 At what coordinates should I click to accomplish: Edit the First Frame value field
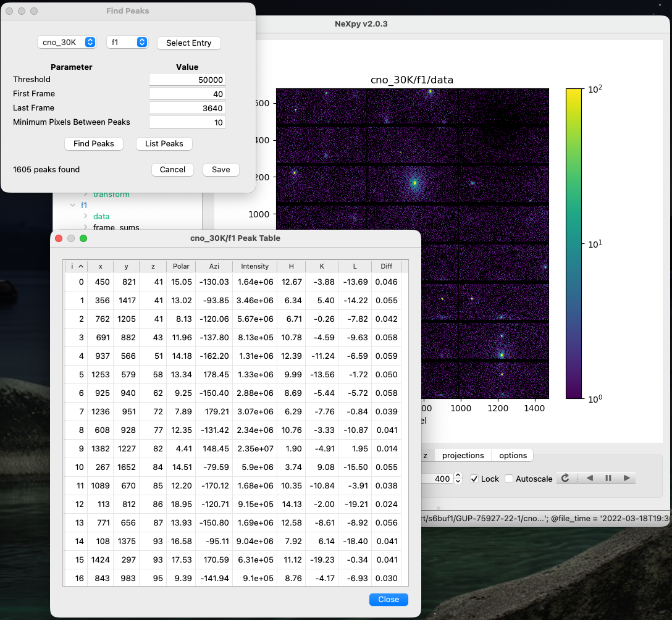[187, 94]
